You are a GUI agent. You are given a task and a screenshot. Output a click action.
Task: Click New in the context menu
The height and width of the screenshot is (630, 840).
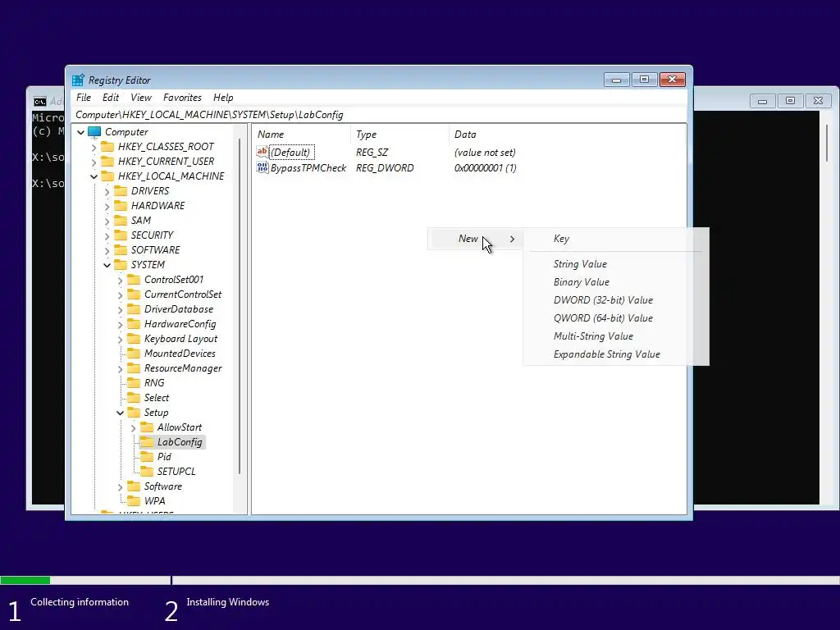[x=475, y=239]
